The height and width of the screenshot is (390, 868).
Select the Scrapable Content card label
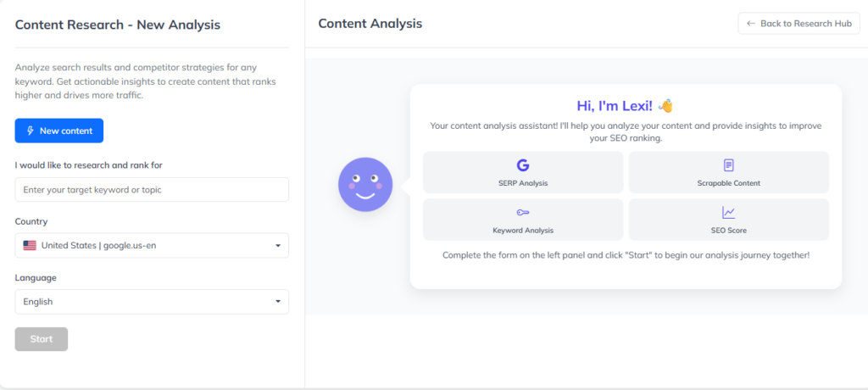(x=728, y=183)
